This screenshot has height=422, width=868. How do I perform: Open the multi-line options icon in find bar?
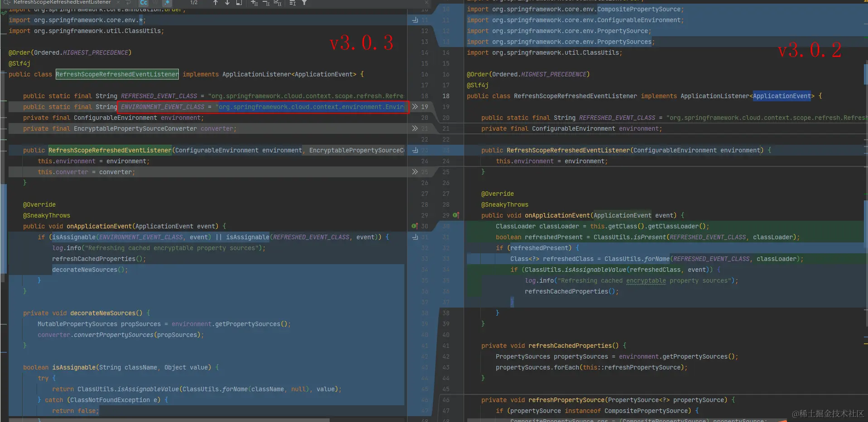(293, 3)
